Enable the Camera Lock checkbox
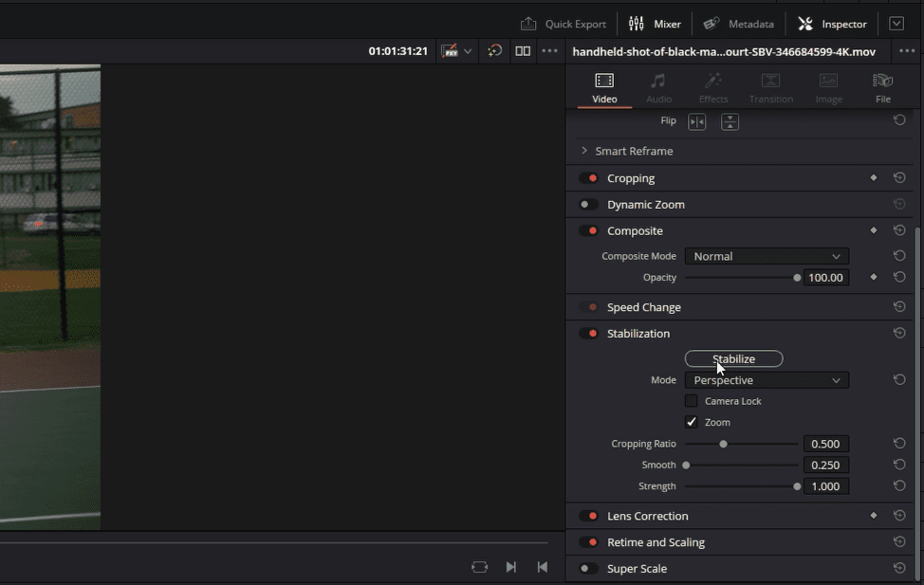 click(692, 401)
